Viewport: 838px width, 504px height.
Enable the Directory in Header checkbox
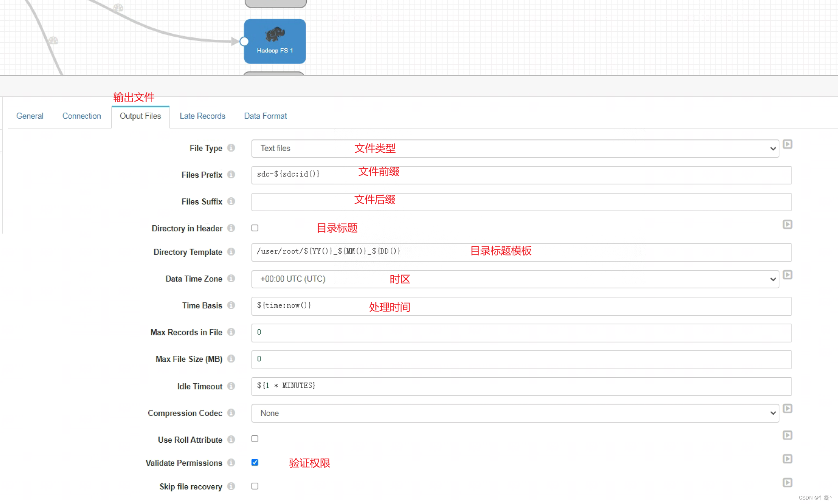click(x=255, y=228)
